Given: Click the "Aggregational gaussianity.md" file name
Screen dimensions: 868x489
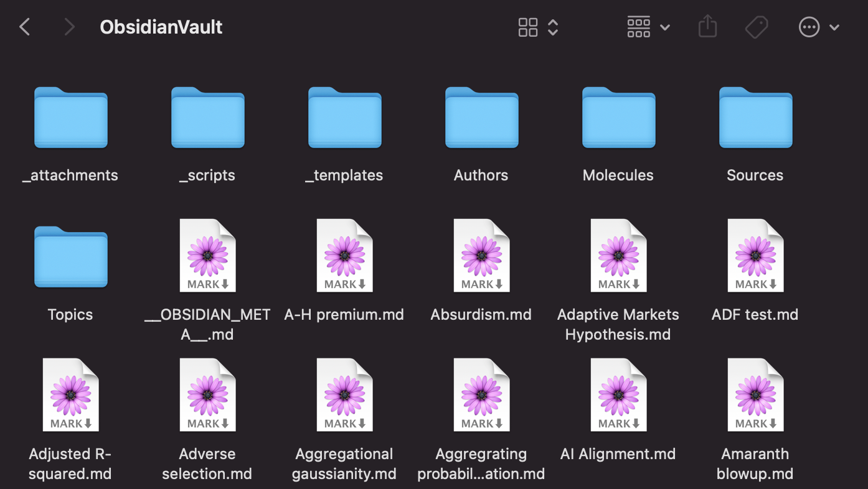Looking at the screenshot, I should 344,463.
